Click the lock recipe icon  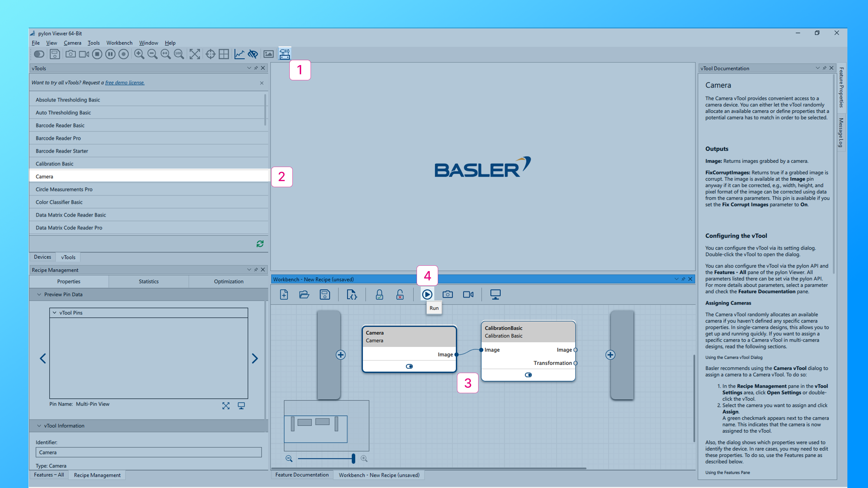click(x=379, y=294)
